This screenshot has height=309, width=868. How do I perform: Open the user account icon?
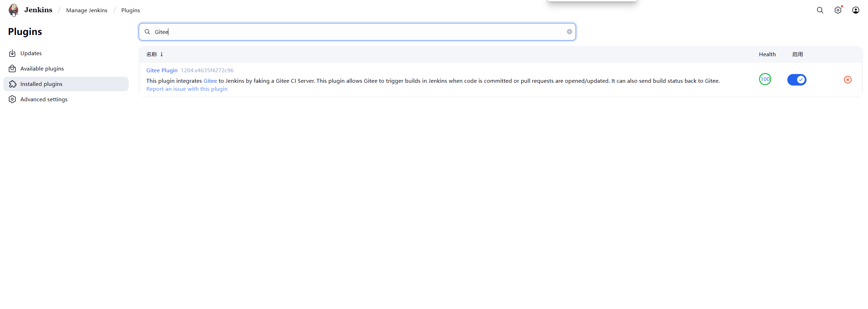856,10
